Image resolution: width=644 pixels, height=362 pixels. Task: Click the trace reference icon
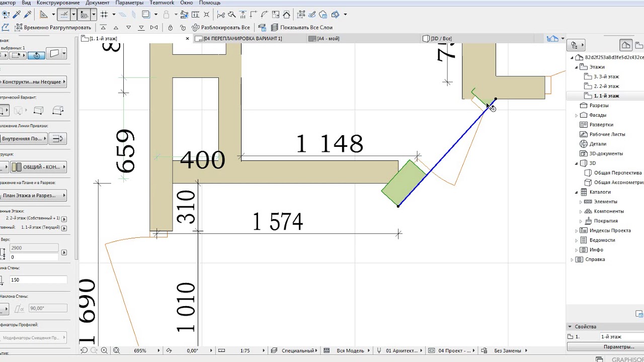click(x=145, y=15)
